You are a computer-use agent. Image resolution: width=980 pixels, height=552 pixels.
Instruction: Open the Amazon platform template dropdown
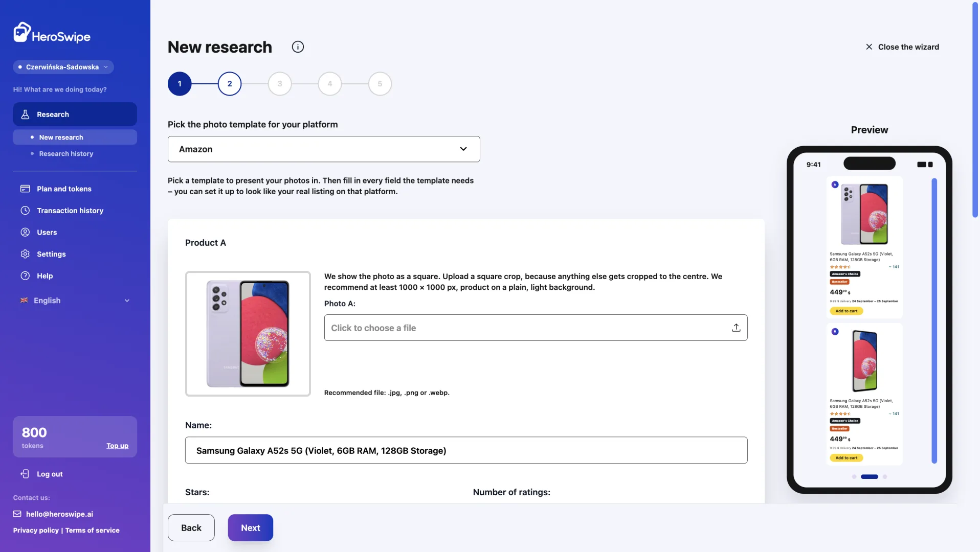(x=324, y=149)
